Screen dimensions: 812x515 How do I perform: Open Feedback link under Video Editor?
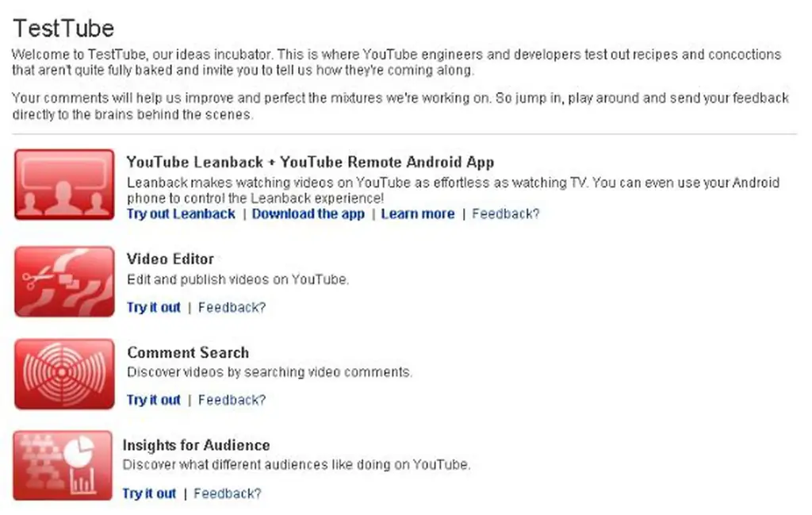(232, 307)
